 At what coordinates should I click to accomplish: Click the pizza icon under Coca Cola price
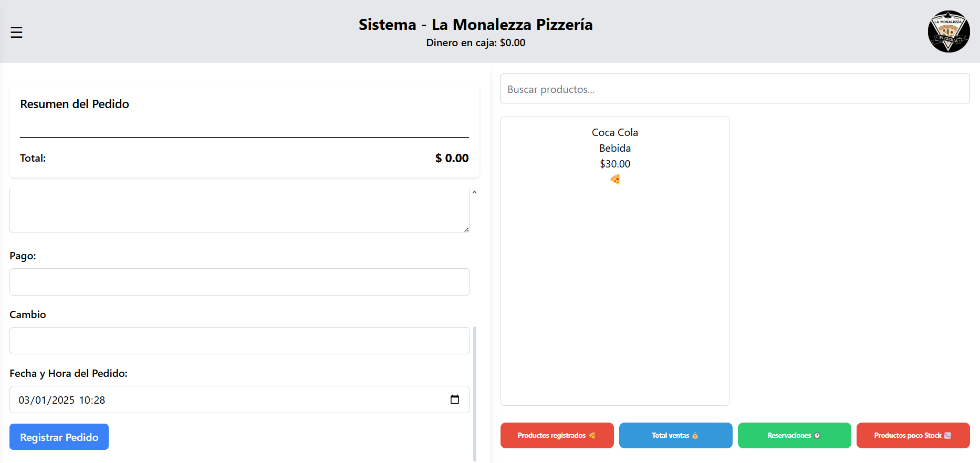(615, 180)
